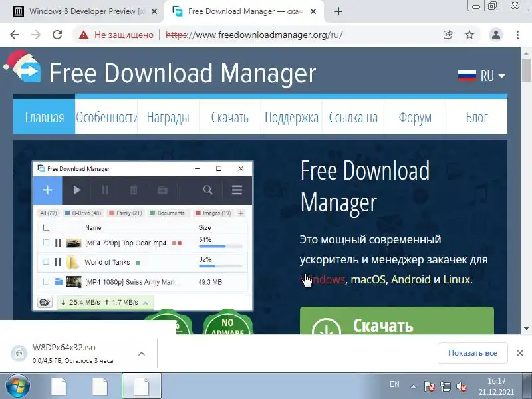Share this page via share icon
This screenshot has width=532, height=399.
coord(448,35)
